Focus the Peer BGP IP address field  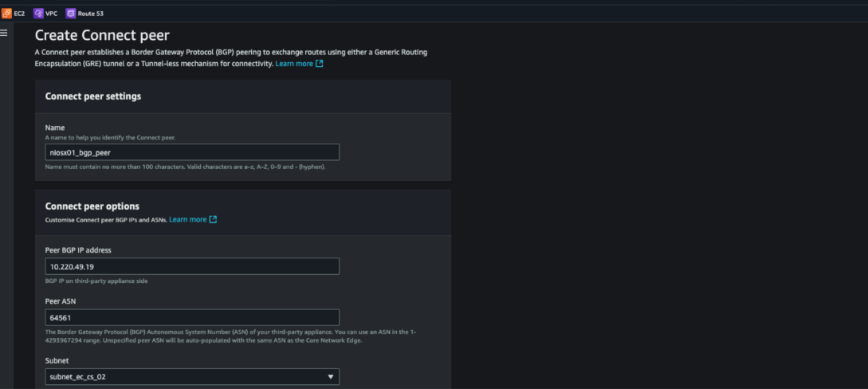pos(192,266)
